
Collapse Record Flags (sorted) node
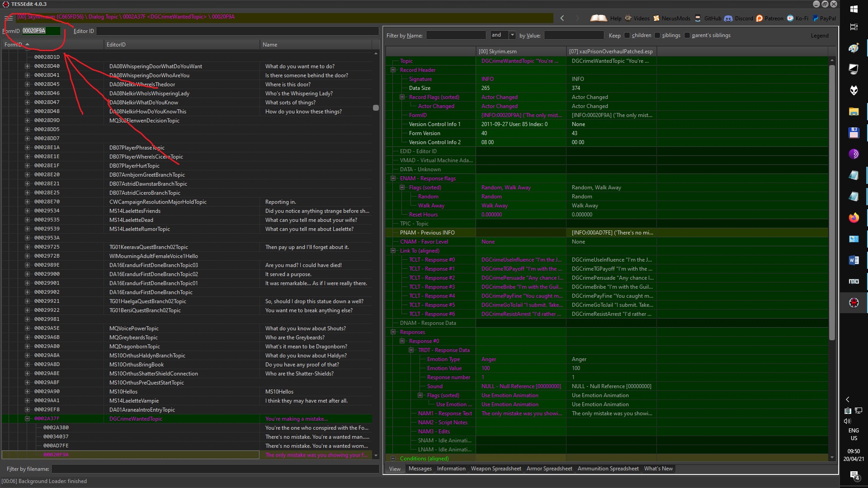click(x=402, y=97)
